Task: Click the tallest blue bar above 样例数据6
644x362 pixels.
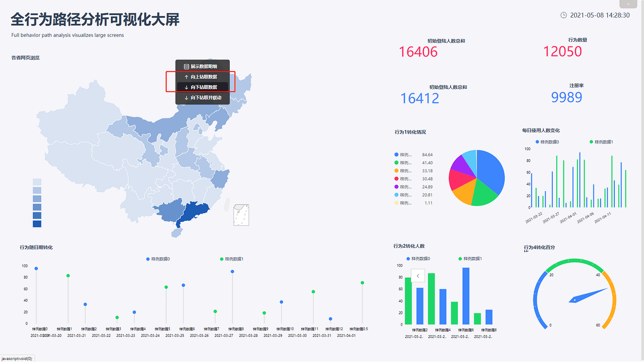Action: pyautogui.click(x=466, y=296)
